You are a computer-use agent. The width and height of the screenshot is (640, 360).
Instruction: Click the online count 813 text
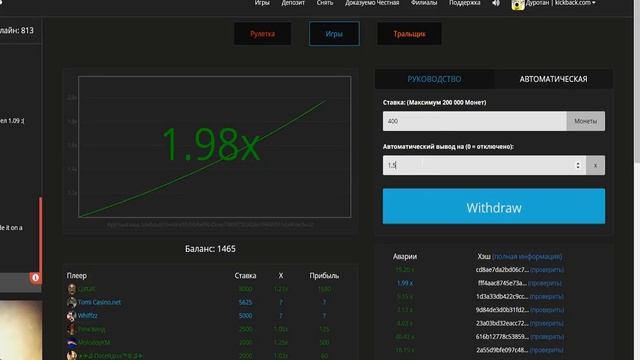(17, 31)
